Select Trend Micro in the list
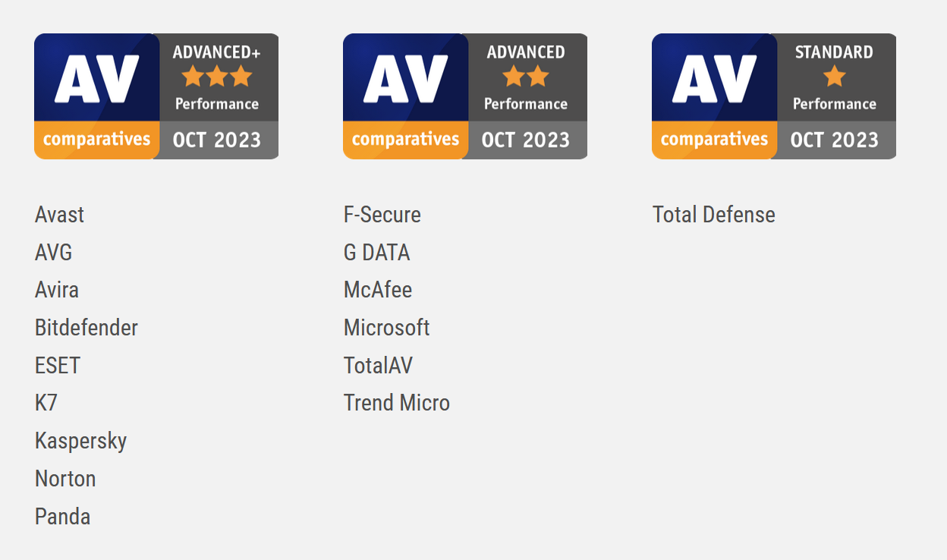Viewport: 947px width, 560px height. (397, 403)
